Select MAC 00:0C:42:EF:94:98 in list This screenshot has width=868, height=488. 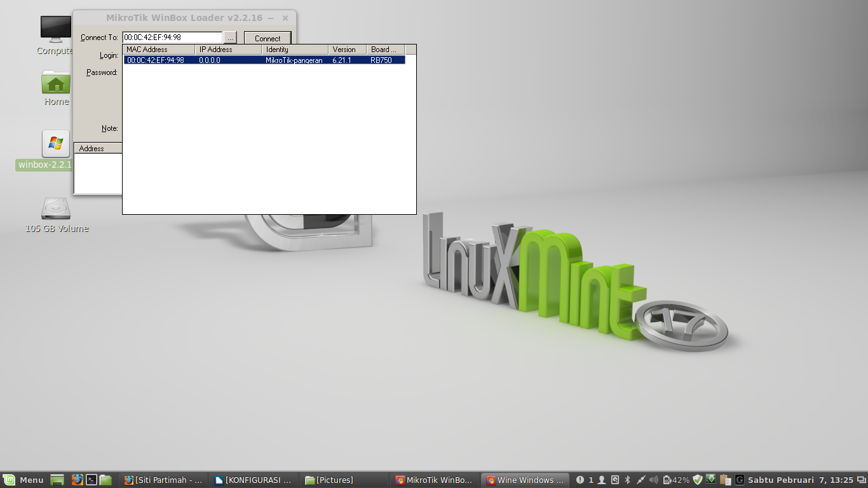(x=156, y=60)
